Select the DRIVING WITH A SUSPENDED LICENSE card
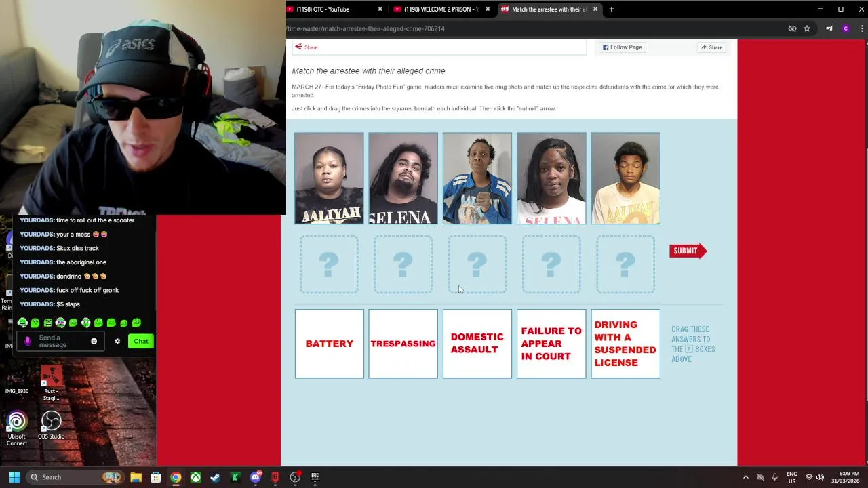The image size is (868, 488). tap(625, 344)
